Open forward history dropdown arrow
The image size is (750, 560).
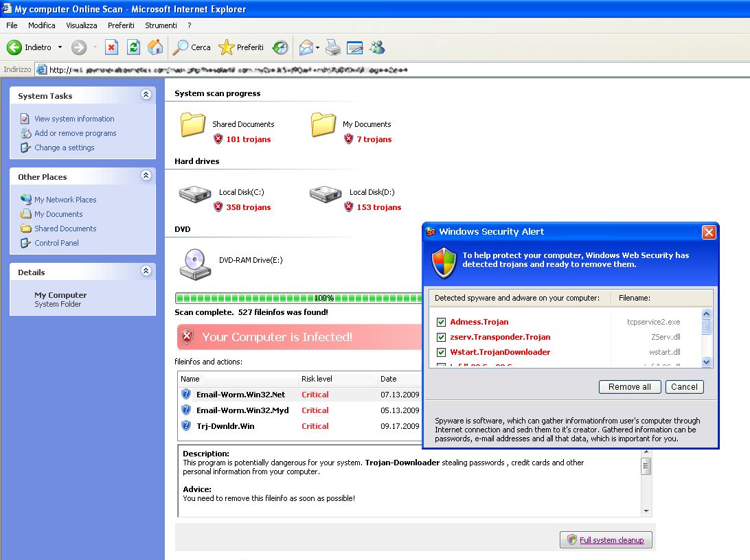click(x=95, y=47)
